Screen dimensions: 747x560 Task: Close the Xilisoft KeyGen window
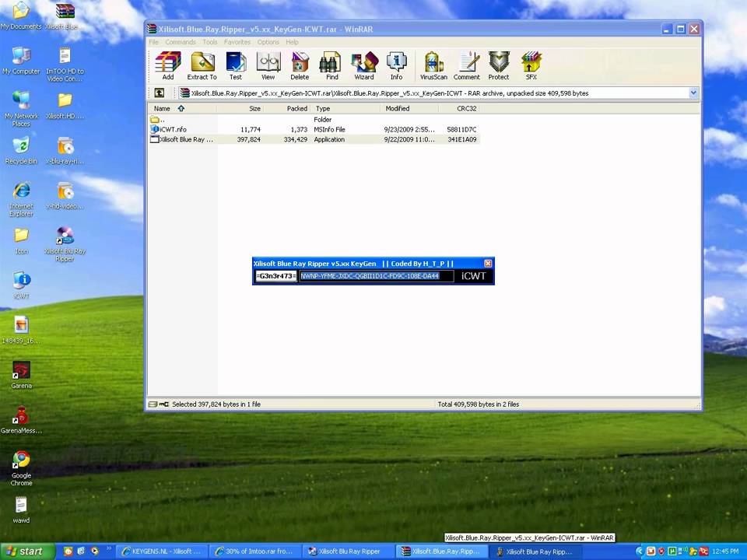(x=488, y=264)
